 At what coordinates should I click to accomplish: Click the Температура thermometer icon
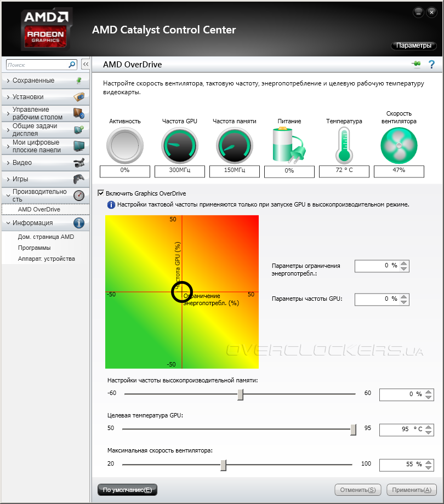pyautogui.click(x=344, y=146)
